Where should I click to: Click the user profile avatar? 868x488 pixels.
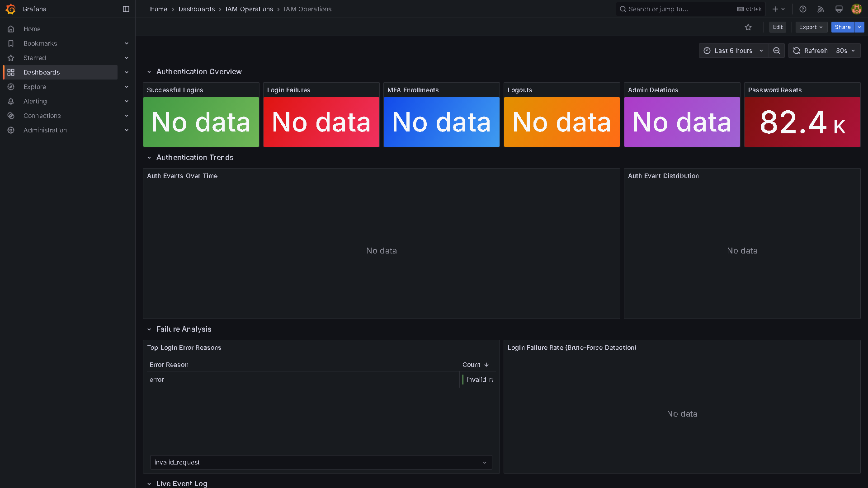pos(856,9)
